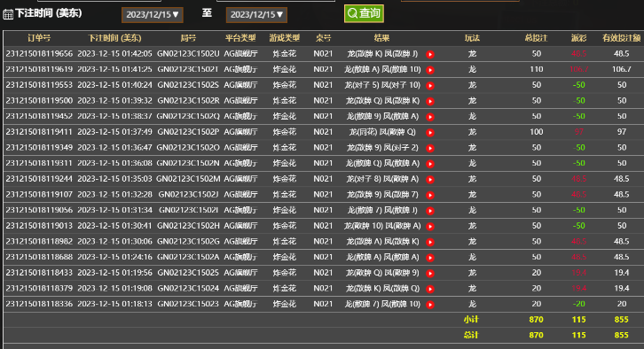
Task: Open the start date 2023/12/15 dropdown
Action: click(x=153, y=15)
